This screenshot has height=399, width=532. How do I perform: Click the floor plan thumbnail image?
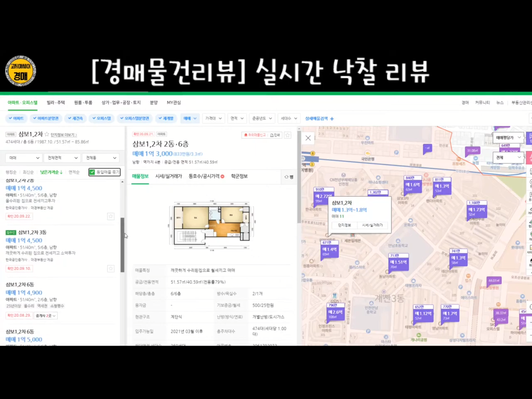(x=211, y=225)
